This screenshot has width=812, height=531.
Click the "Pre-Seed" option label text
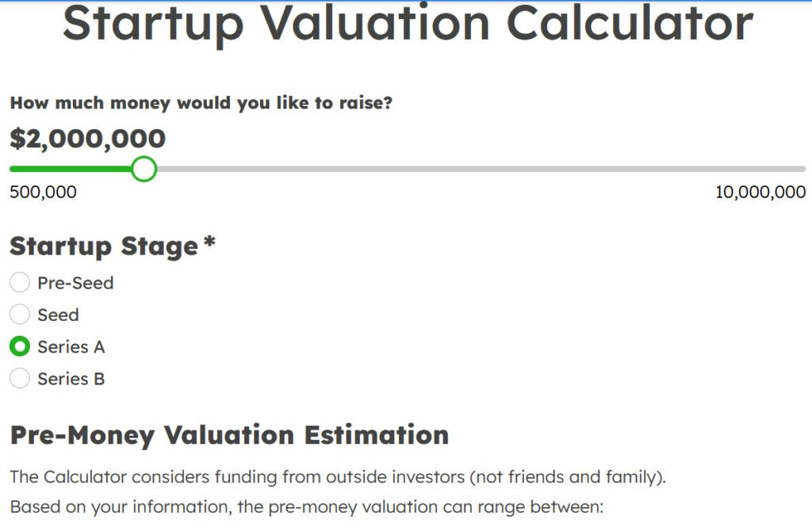pos(75,283)
